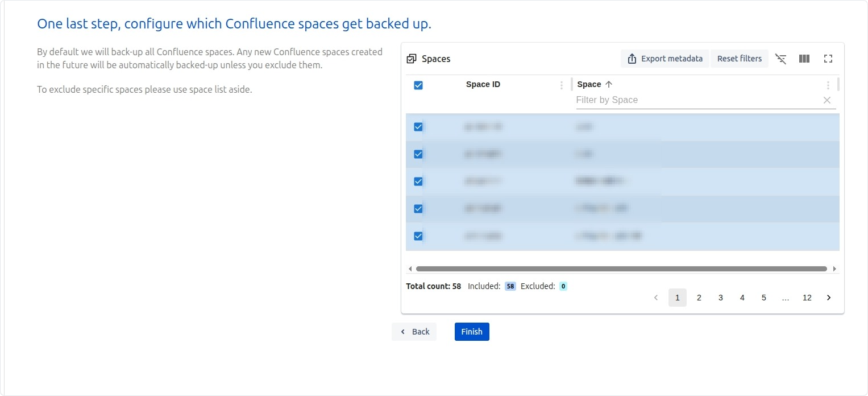The height and width of the screenshot is (396, 868).
Task: Click the previous page arrow
Action: tap(656, 298)
